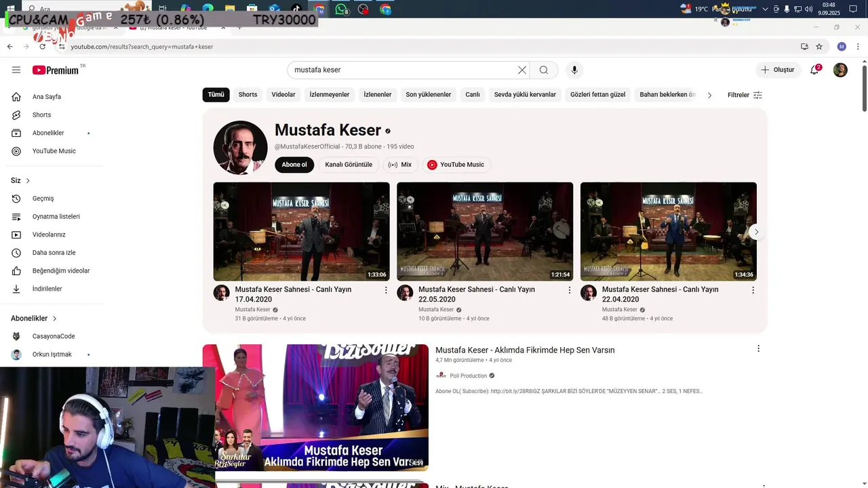This screenshot has width=868, height=488.
Task: Open the channel's YouTube Music button
Action: pos(456,165)
